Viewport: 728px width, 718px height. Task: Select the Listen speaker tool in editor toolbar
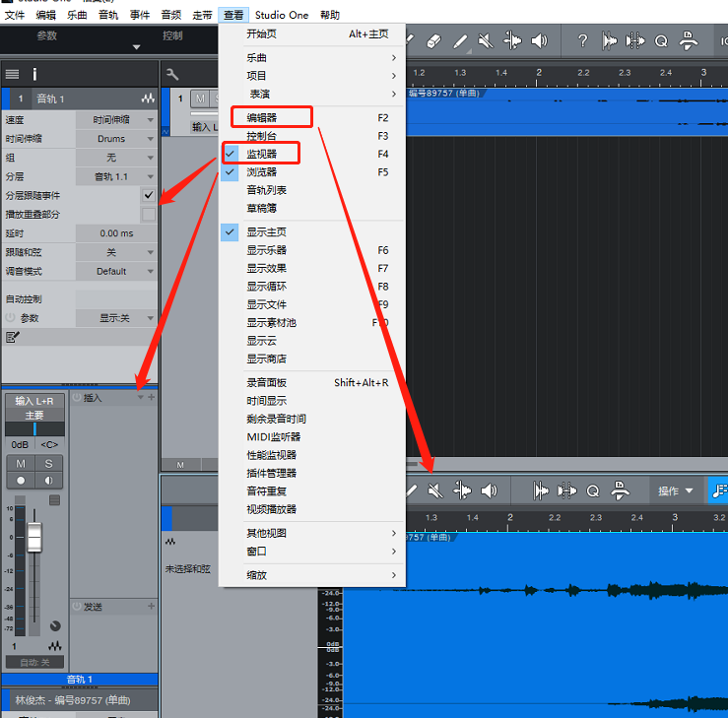489,490
